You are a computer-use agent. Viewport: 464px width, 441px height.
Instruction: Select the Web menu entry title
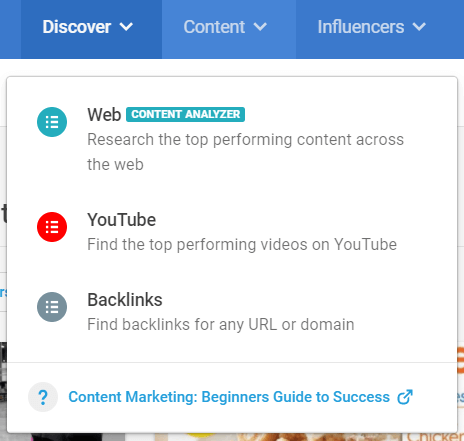tap(104, 115)
